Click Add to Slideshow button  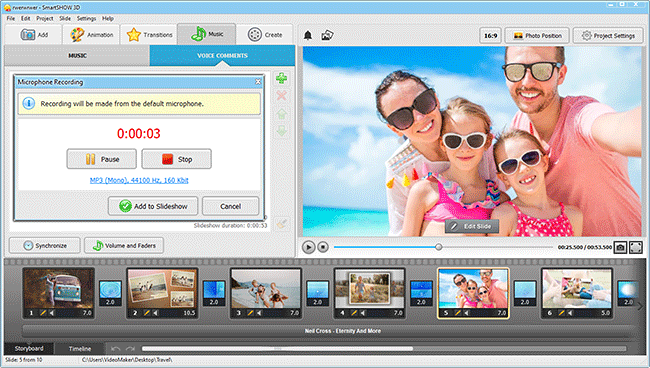pyautogui.click(x=153, y=206)
